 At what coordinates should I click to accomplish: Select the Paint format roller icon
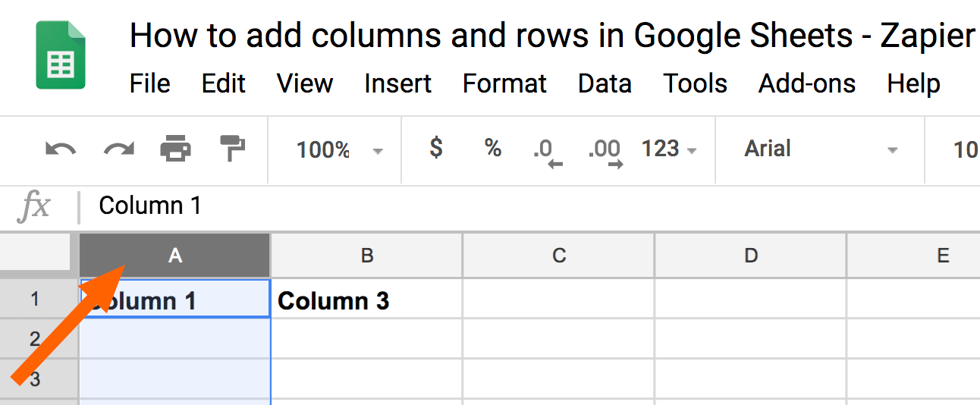[x=231, y=149]
